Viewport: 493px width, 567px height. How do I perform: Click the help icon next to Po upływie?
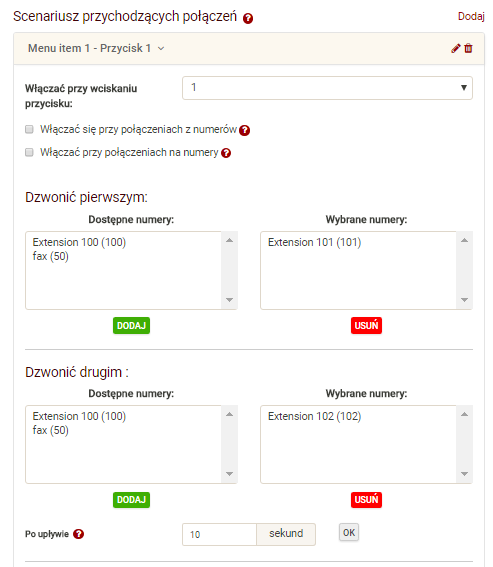tap(78, 534)
